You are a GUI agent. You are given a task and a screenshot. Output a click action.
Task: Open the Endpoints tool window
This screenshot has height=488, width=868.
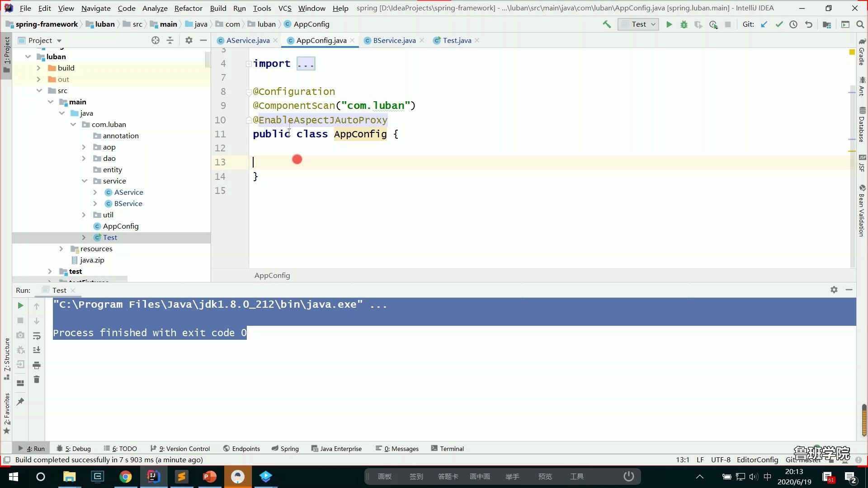pos(242,449)
